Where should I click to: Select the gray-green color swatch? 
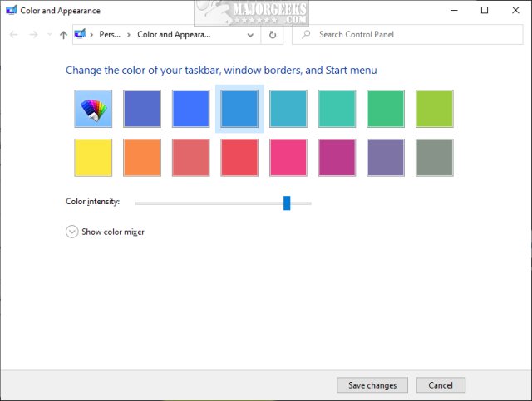[x=435, y=158]
